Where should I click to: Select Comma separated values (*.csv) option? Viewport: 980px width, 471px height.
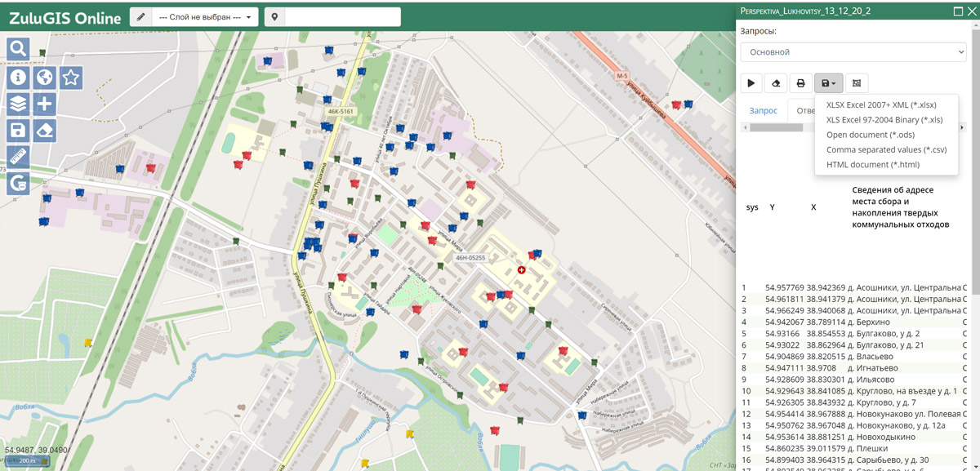[886, 149]
